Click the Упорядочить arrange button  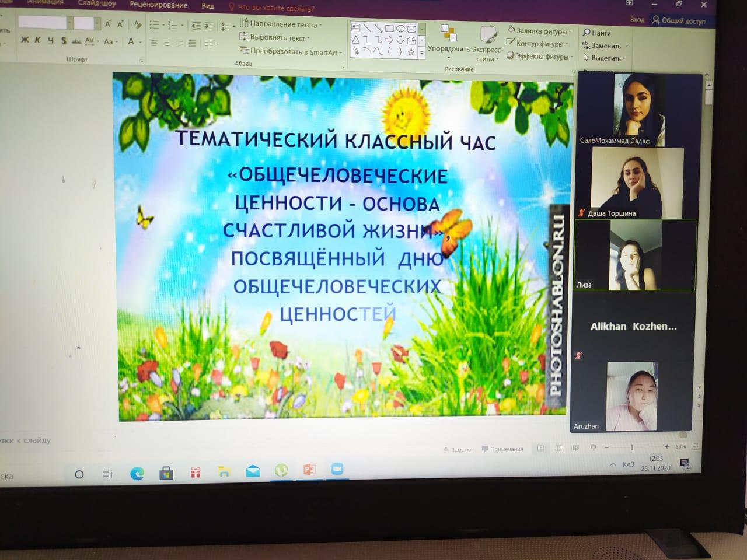[x=448, y=42]
